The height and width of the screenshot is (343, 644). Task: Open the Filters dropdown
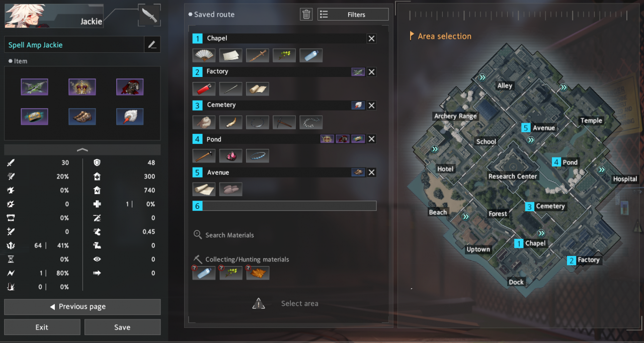(x=353, y=15)
